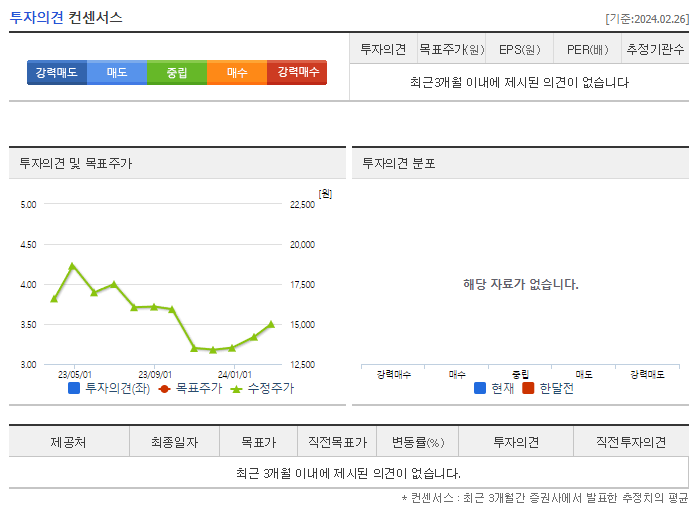Toggle the blue 현재 legend square
Viewport: 698px width, 516px height.
(x=480, y=388)
